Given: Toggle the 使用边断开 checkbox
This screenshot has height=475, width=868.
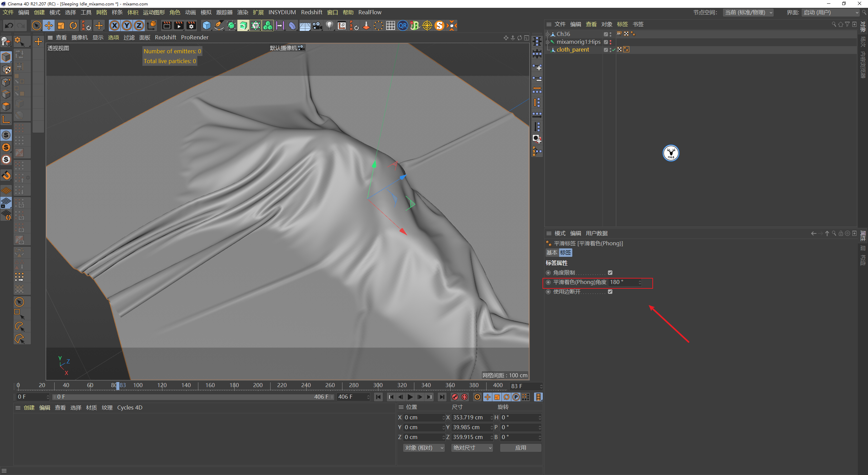Looking at the screenshot, I should pyautogui.click(x=610, y=291).
